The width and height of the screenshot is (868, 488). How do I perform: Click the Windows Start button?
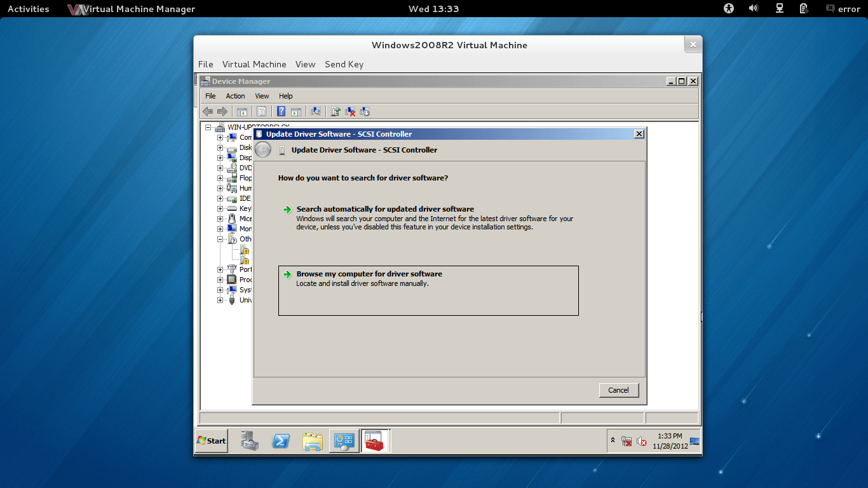(211, 441)
